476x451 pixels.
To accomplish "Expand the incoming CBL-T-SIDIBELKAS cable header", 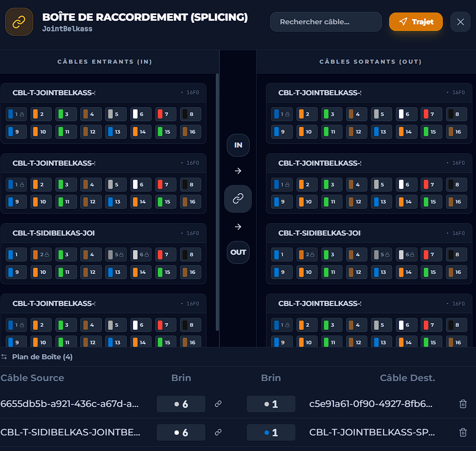I will (x=103, y=233).
